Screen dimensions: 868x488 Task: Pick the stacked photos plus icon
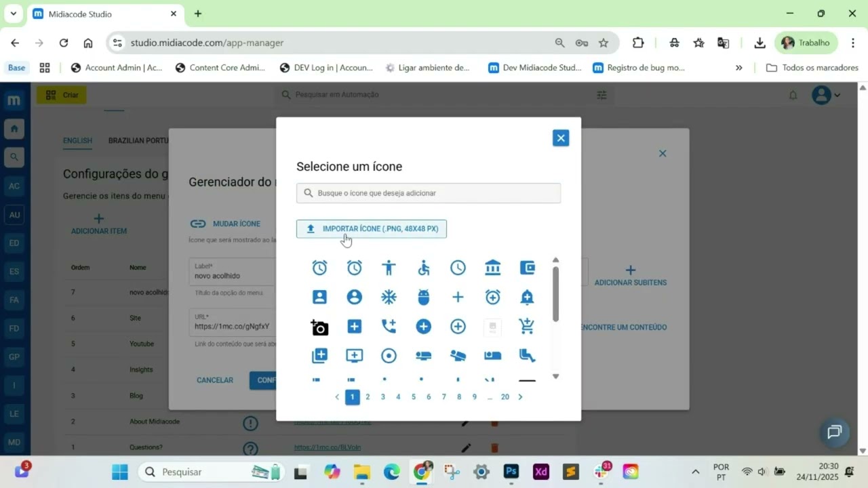319,356
